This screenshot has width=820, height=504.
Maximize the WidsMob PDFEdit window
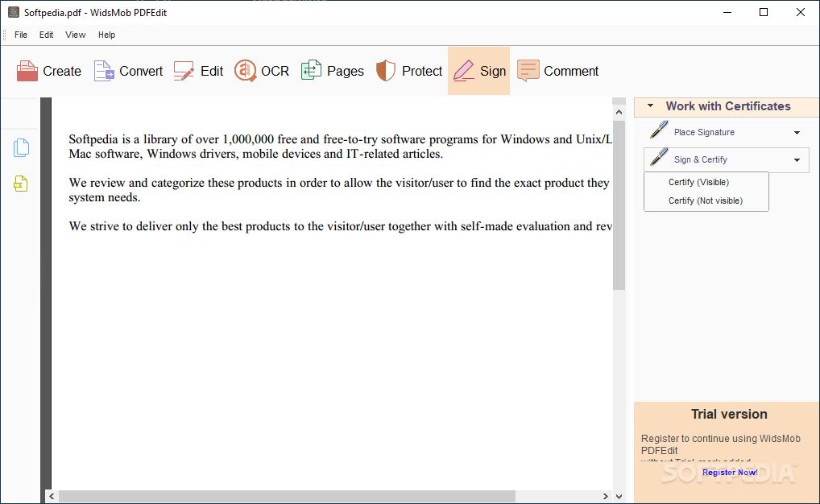764,12
